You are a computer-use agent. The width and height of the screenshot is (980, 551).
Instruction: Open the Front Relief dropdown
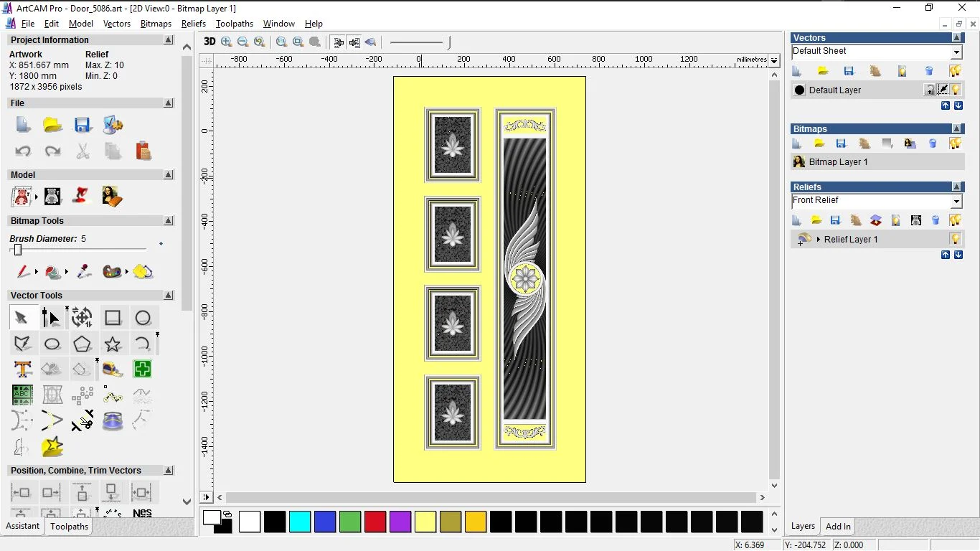[x=957, y=201]
